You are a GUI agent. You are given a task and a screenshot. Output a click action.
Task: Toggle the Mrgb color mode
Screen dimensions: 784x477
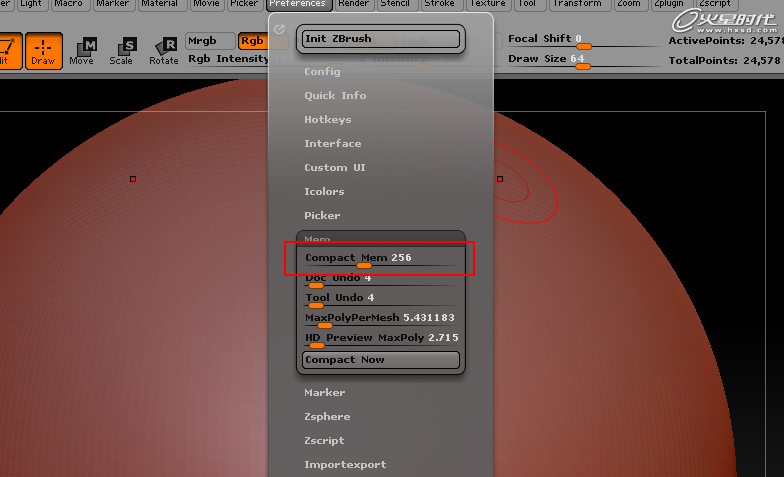(210, 40)
